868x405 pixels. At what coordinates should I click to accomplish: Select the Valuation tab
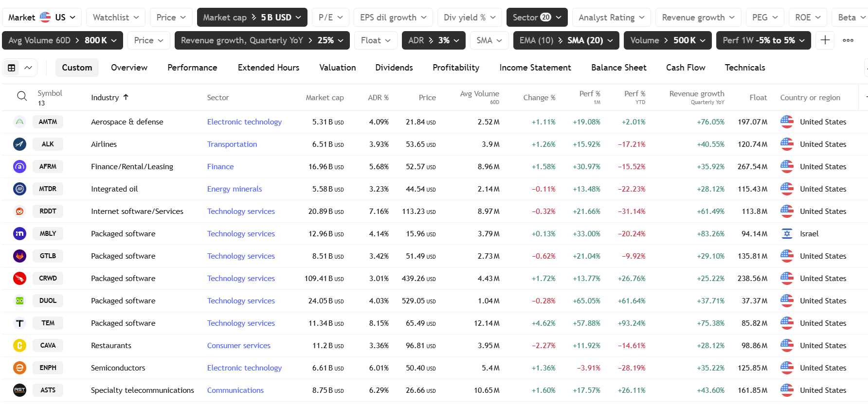[338, 68]
